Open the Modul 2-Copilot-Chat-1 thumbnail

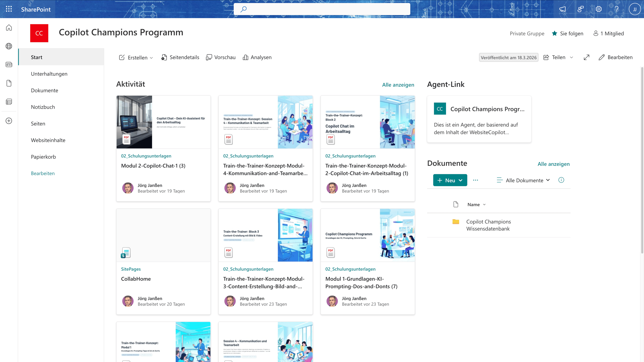pos(163,122)
